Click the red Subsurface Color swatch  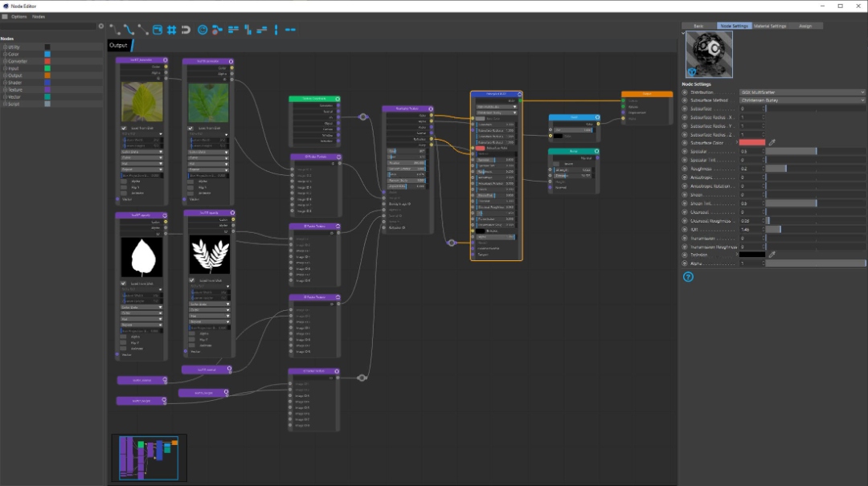pyautogui.click(x=752, y=142)
